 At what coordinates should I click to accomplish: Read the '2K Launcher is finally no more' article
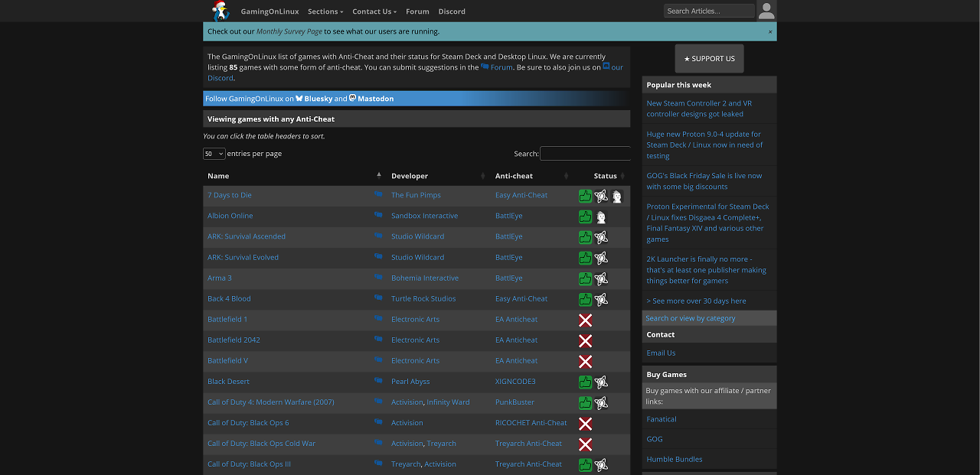706,270
